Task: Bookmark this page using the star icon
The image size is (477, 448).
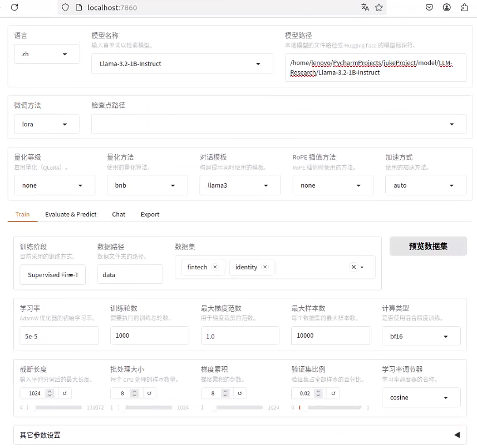Action: [x=380, y=7]
